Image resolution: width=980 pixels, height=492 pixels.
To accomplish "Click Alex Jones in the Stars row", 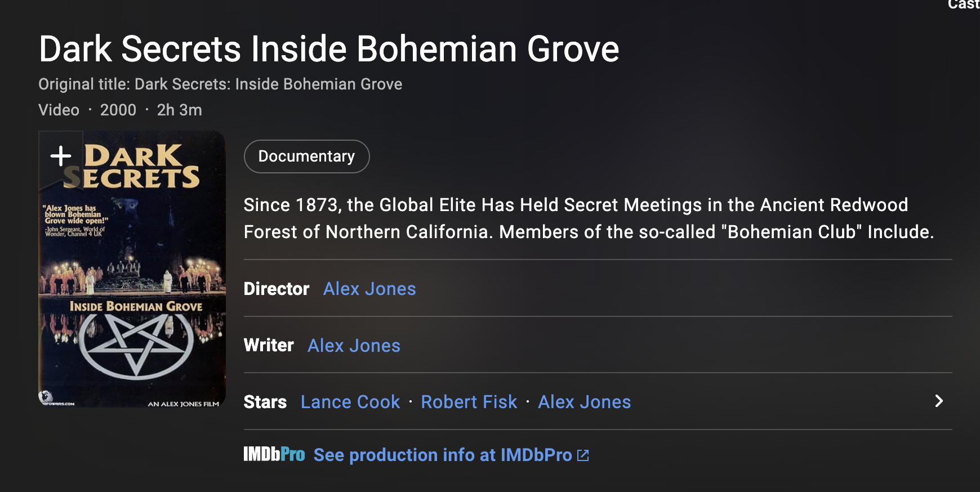I will [584, 402].
